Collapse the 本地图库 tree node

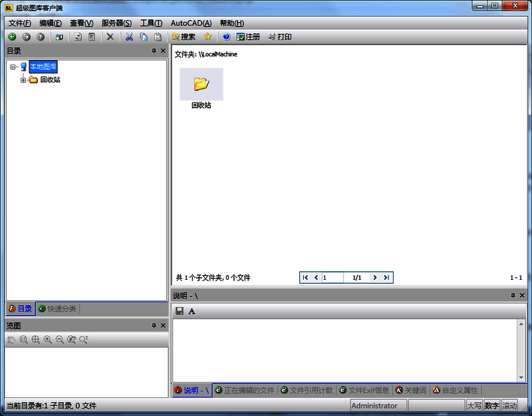[13, 66]
